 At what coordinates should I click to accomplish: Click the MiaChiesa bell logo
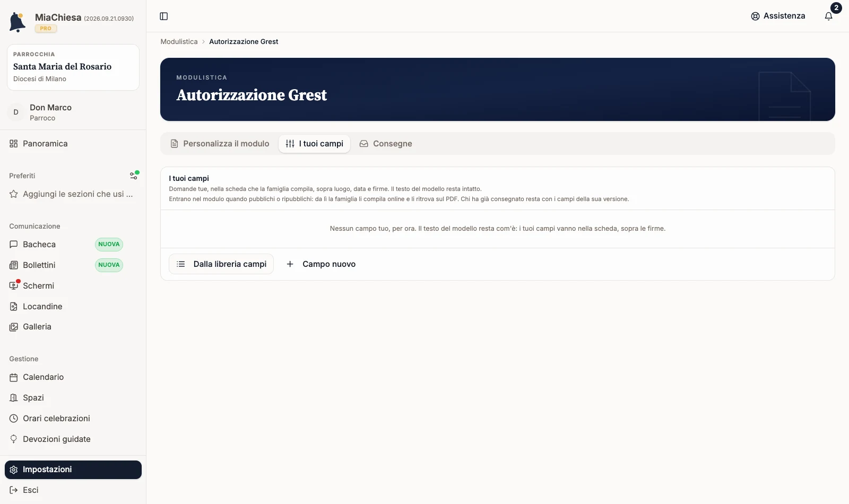[x=18, y=22]
